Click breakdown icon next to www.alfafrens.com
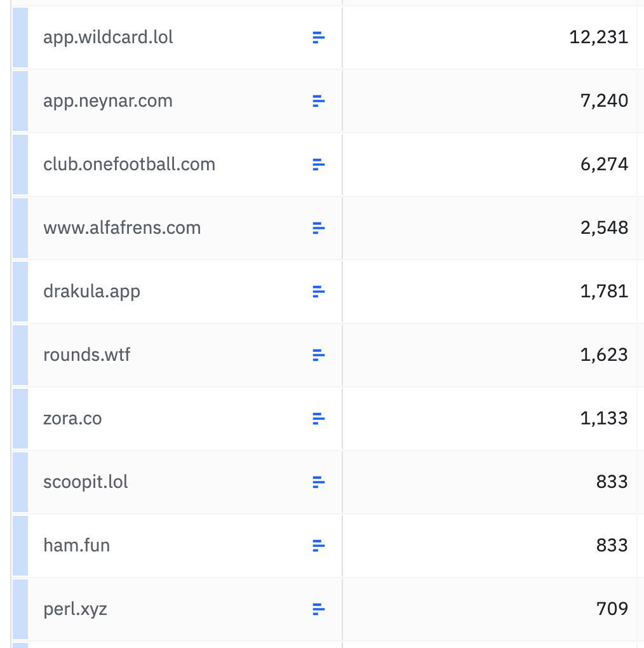Viewport: 644px width, 648px height. pyautogui.click(x=319, y=228)
